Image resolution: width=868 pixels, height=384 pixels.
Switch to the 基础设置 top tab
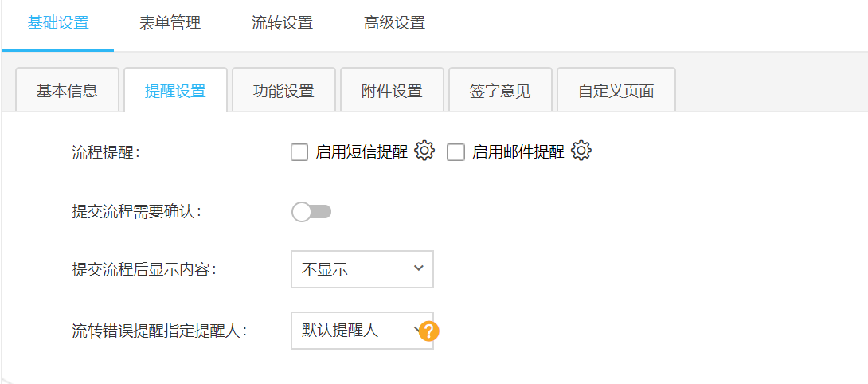point(58,23)
